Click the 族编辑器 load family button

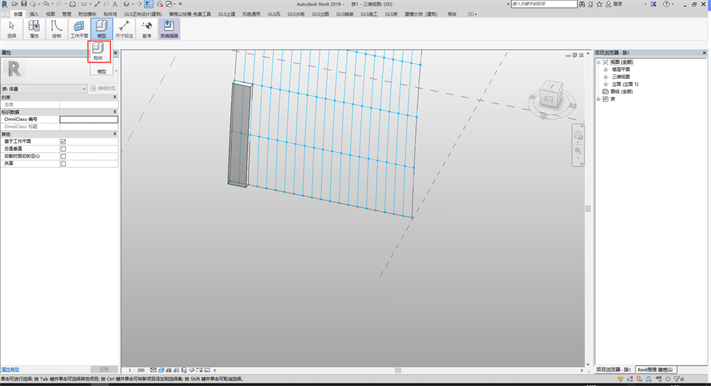pos(169,29)
